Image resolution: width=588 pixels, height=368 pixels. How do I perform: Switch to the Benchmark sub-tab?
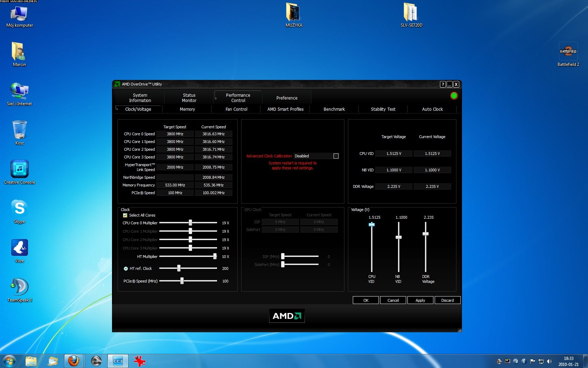(334, 109)
